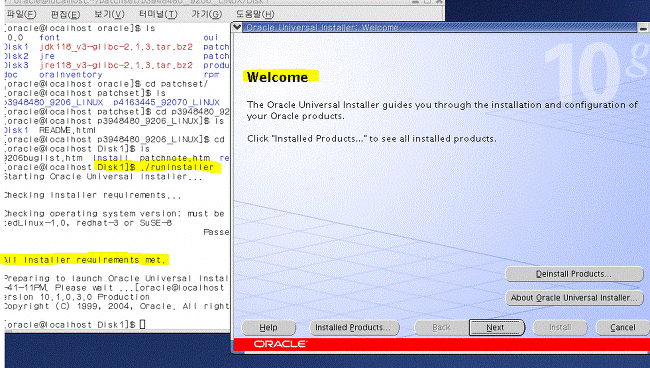Click the terminal prompt cursor on last line
The height and width of the screenshot is (368, 650).
(x=142, y=324)
